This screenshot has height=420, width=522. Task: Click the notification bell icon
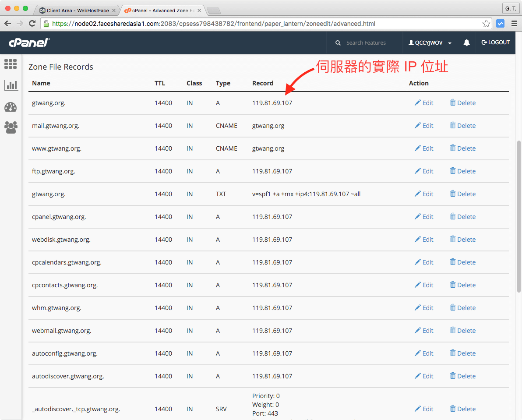coord(466,42)
